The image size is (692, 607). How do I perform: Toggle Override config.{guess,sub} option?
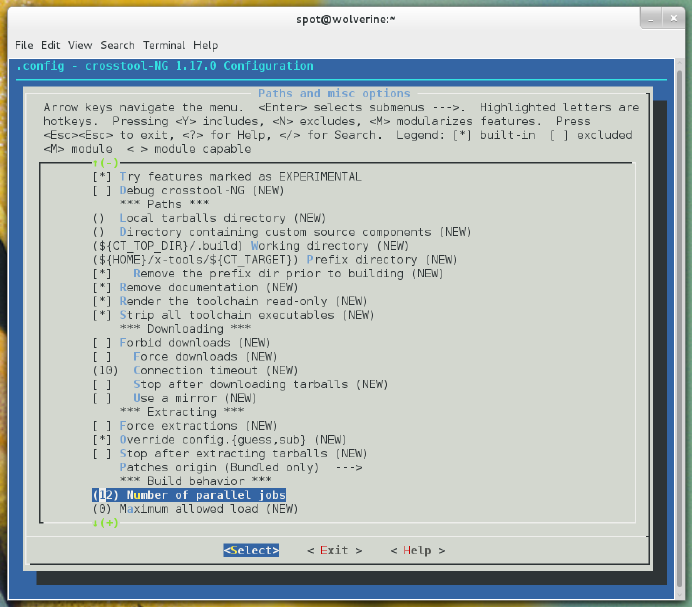[219, 440]
